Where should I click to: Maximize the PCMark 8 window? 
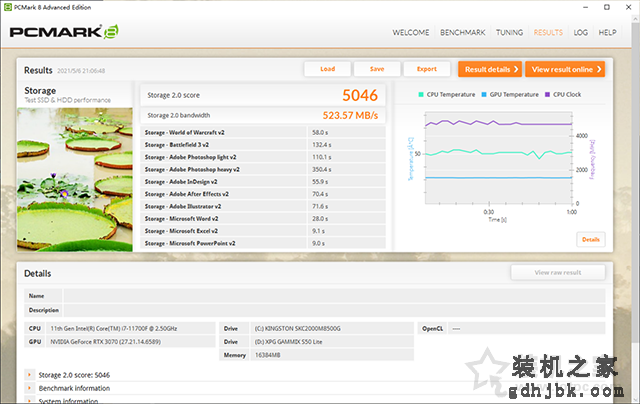pyautogui.click(x=607, y=7)
